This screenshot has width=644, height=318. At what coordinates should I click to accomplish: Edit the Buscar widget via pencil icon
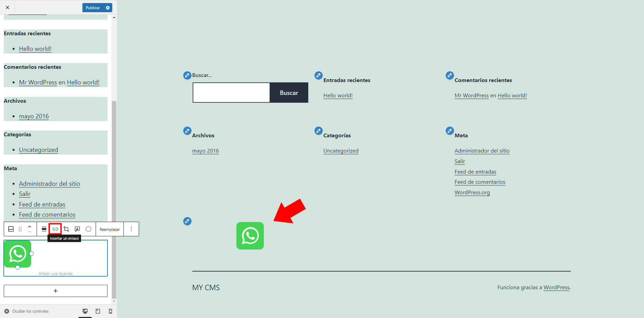point(187,75)
